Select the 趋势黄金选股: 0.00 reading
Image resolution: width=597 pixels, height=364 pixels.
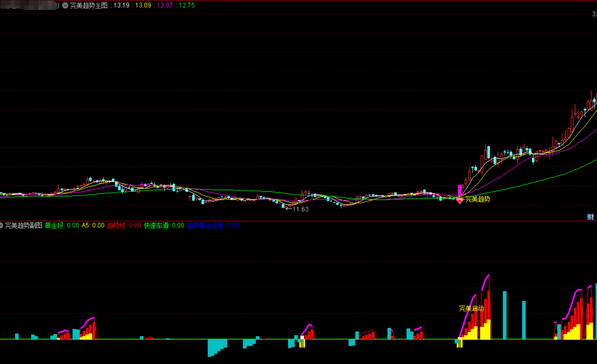click(213, 225)
